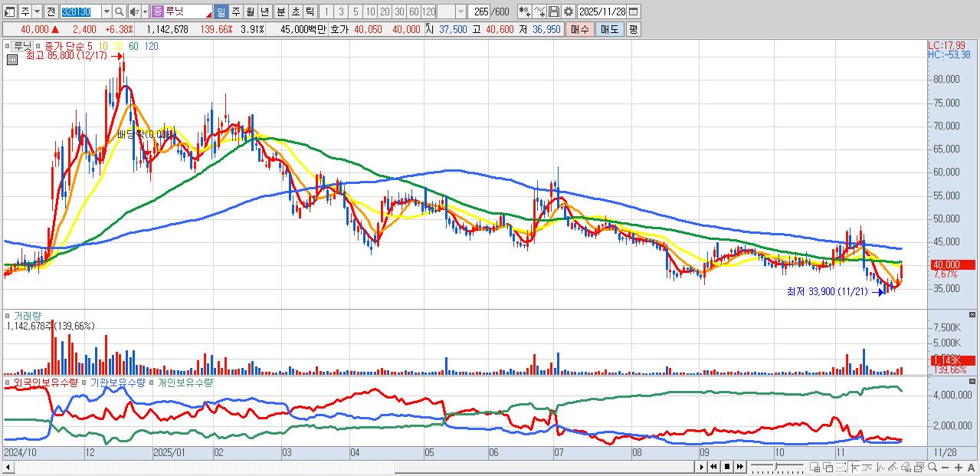Open the calendar picker beside 2025/11/28
980x476 pixels.
(635, 11)
